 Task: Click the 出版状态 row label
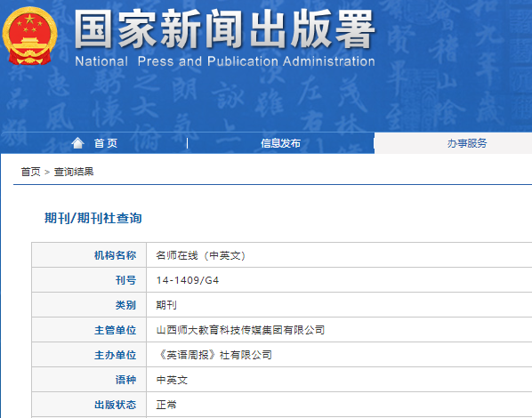115,405
